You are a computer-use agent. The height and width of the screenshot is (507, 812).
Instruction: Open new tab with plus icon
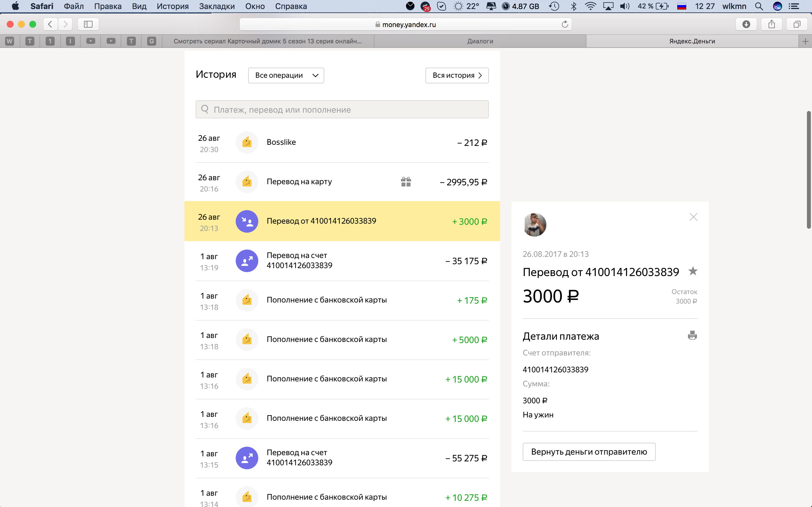click(805, 41)
